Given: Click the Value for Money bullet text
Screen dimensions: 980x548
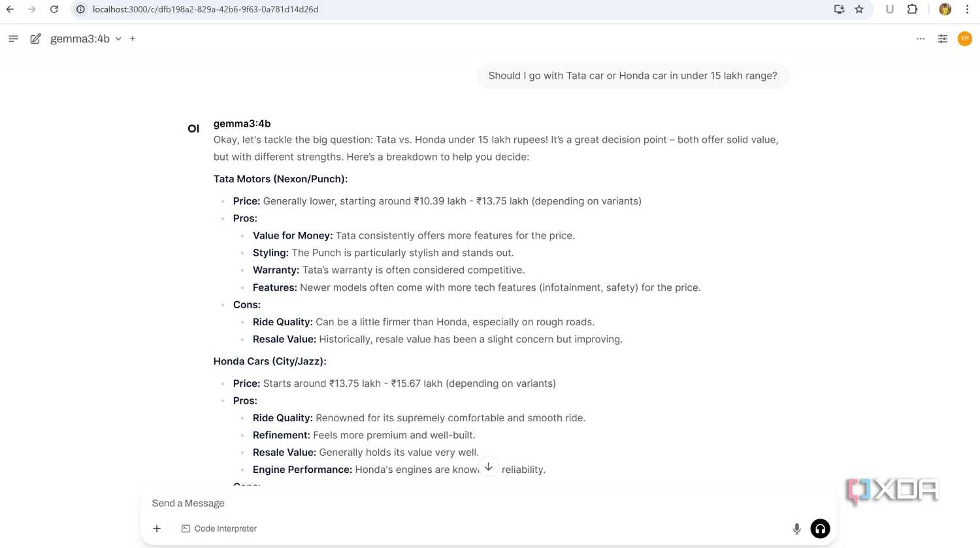Looking at the screenshot, I should click(414, 236).
